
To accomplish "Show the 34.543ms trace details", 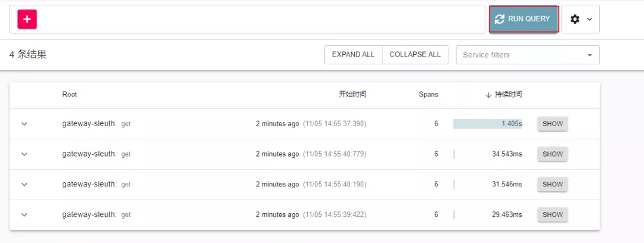I will click(552, 154).
